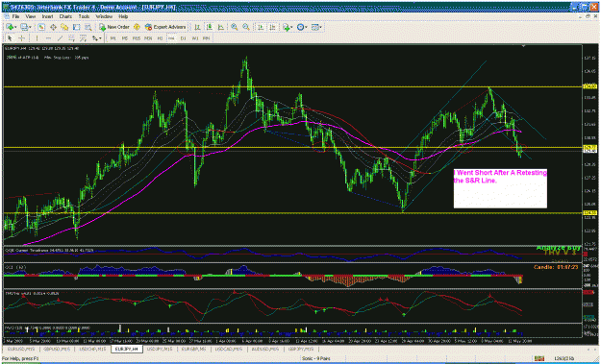Select the Fibonacci retracement tool

83,38
